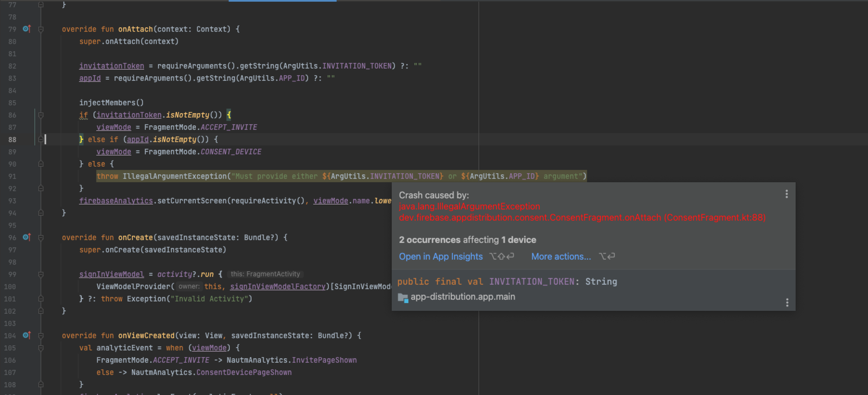
Task: Click the three-dot menu in crash popup
Action: (x=787, y=194)
